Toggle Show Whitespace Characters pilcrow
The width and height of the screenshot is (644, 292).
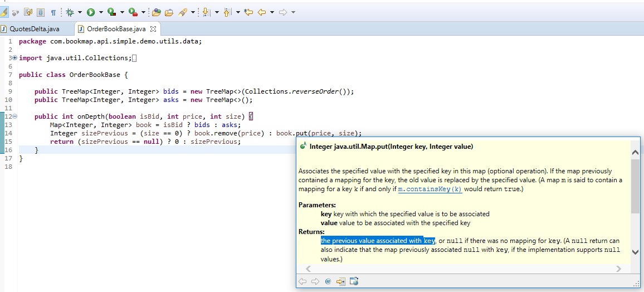click(53, 12)
